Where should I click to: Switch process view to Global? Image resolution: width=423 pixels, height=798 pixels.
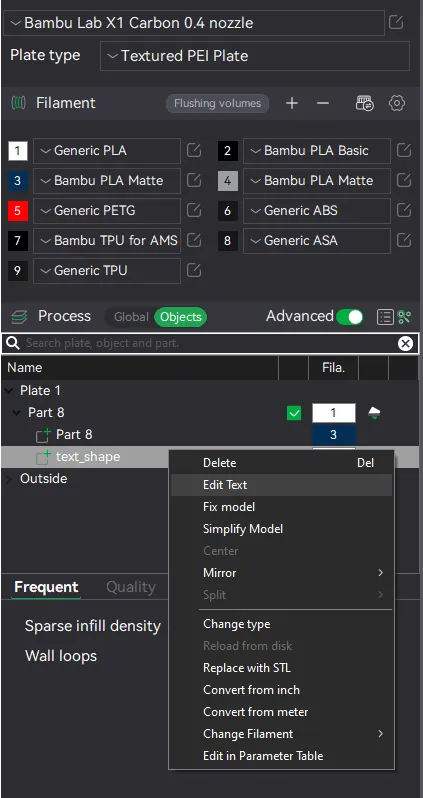(x=131, y=317)
